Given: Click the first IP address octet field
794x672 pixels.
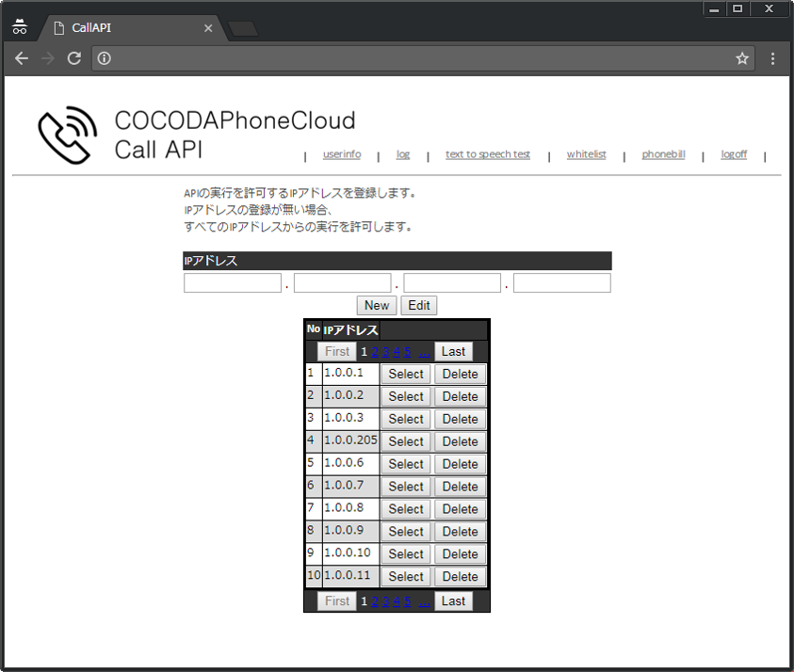Looking at the screenshot, I should (x=233, y=283).
